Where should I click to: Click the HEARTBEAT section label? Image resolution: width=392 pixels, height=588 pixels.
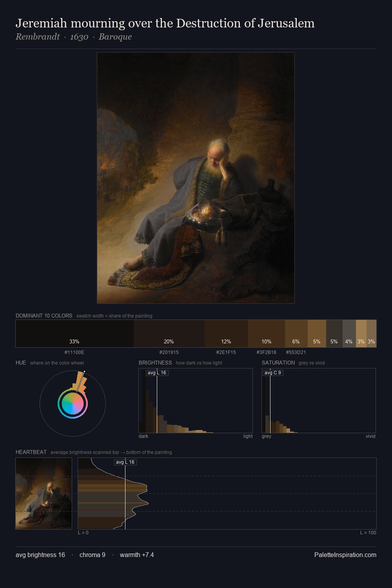(31, 452)
